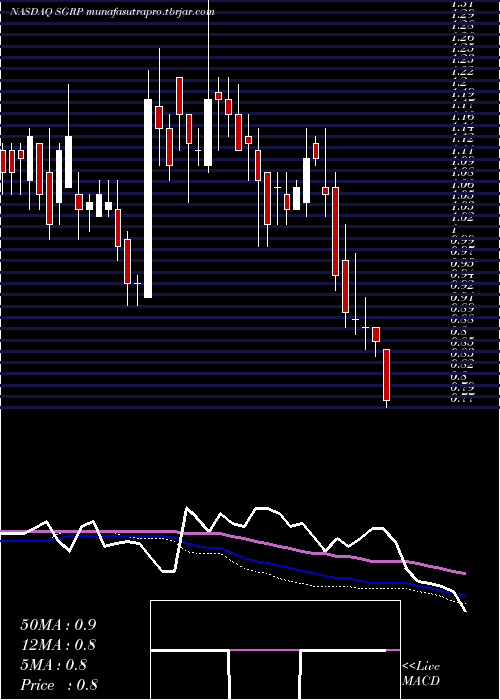This screenshot has height=700, width=500.
Task: Click the 0.77 price axis label
Action: point(463,399)
